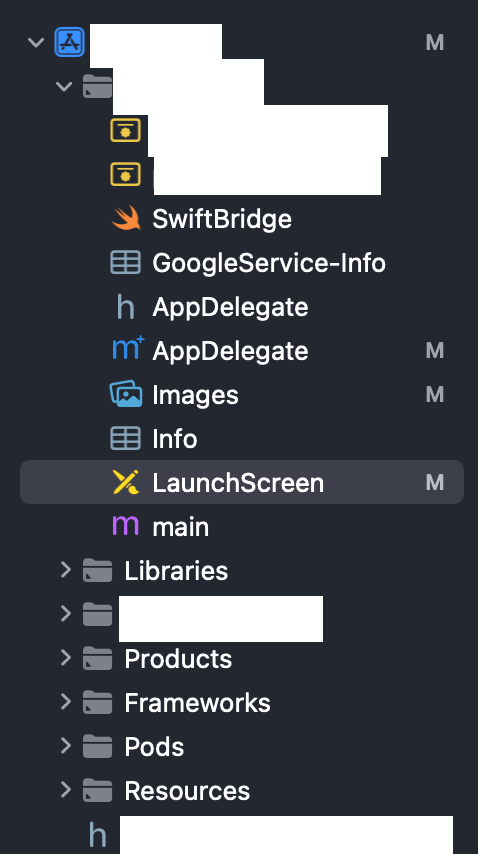Click the M status badge on LaunchScreen
478x854 pixels.
(x=434, y=483)
